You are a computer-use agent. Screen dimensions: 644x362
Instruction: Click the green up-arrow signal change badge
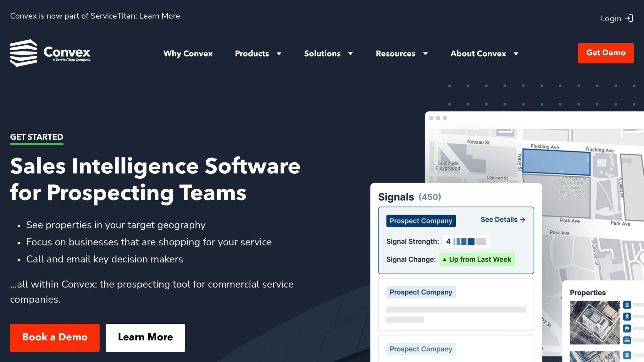tap(477, 260)
